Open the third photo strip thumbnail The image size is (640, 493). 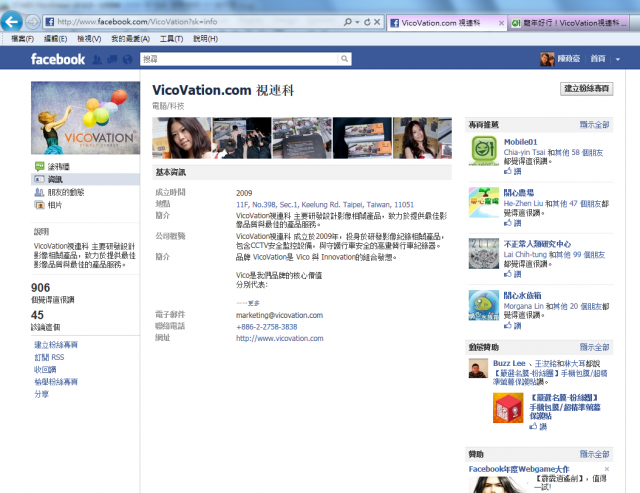(x=302, y=138)
